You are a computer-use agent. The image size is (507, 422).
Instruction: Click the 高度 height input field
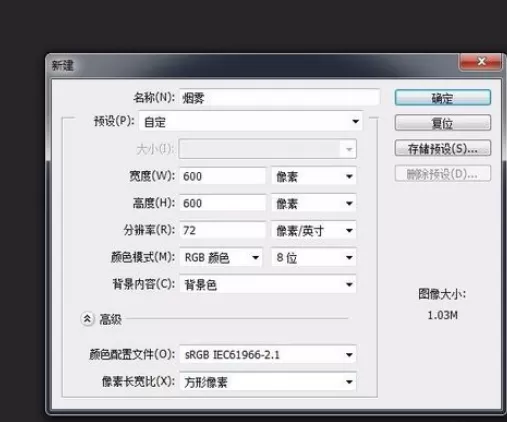pos(222,203)
